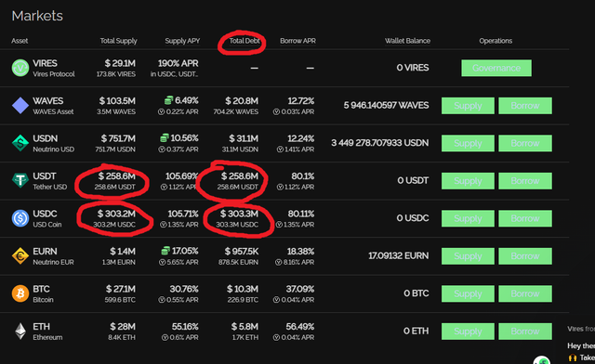The height and width of the screenshot is (364, 595).
Task: Click the USDC USD Coin icon
Action: [20, 218]
